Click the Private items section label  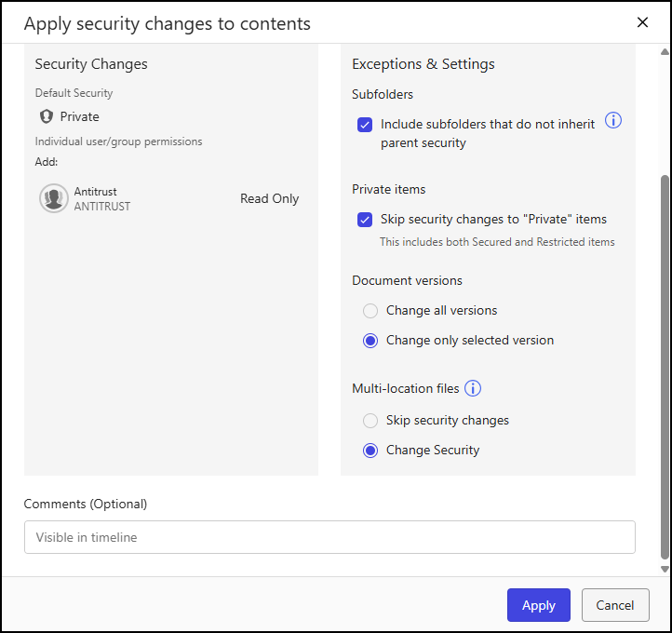(388, 189)
